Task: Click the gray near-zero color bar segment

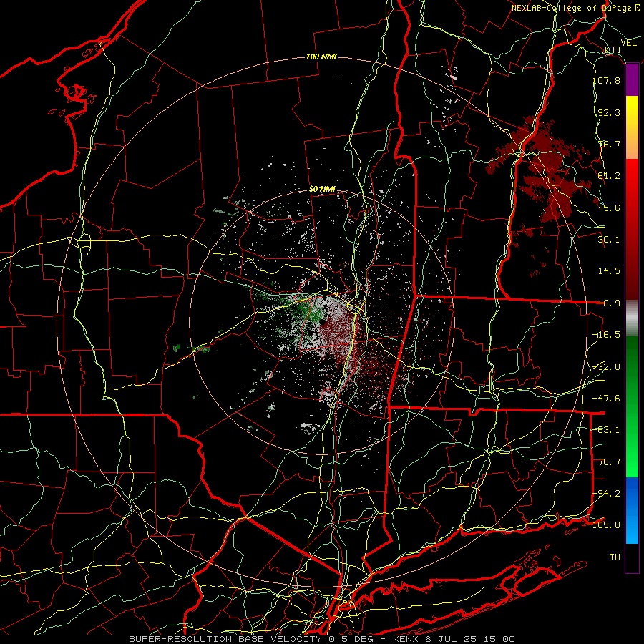Action: tap(632, 318)
